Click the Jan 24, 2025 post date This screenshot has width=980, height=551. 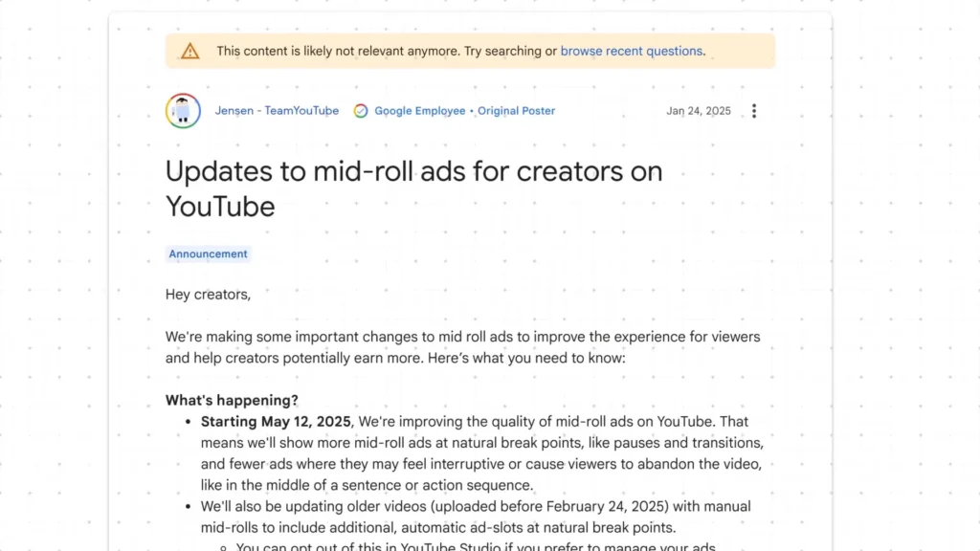click(x=698, y=111)
